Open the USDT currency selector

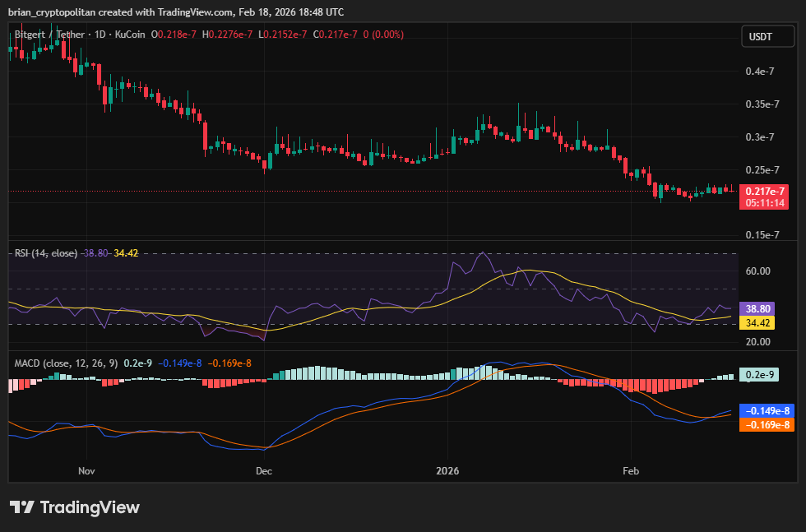760,36
